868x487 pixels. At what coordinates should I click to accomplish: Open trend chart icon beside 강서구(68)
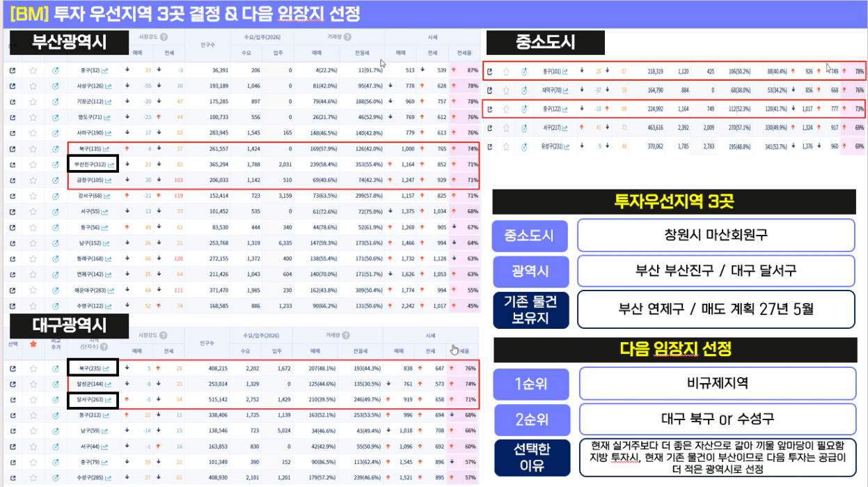pyautogui.click(x=106, y=196)
